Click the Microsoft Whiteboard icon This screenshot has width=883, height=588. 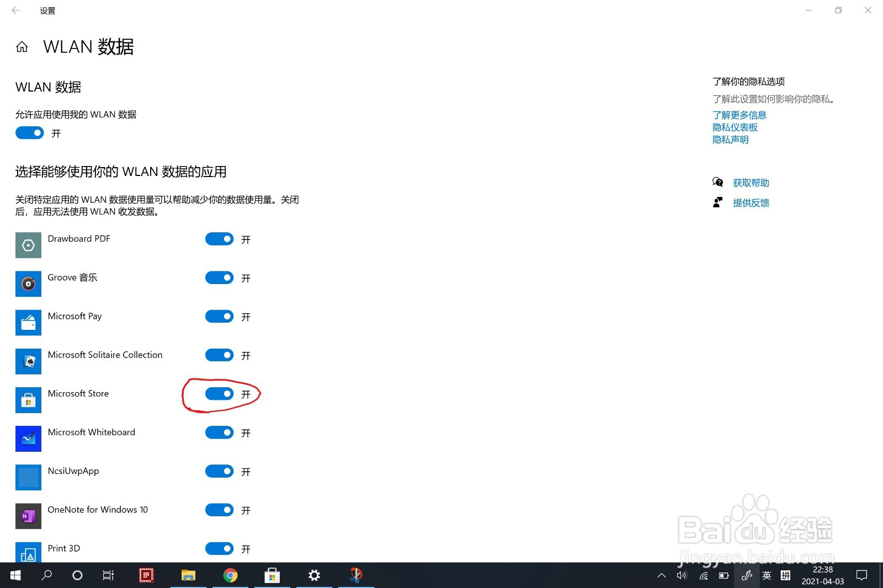(28, 439)
